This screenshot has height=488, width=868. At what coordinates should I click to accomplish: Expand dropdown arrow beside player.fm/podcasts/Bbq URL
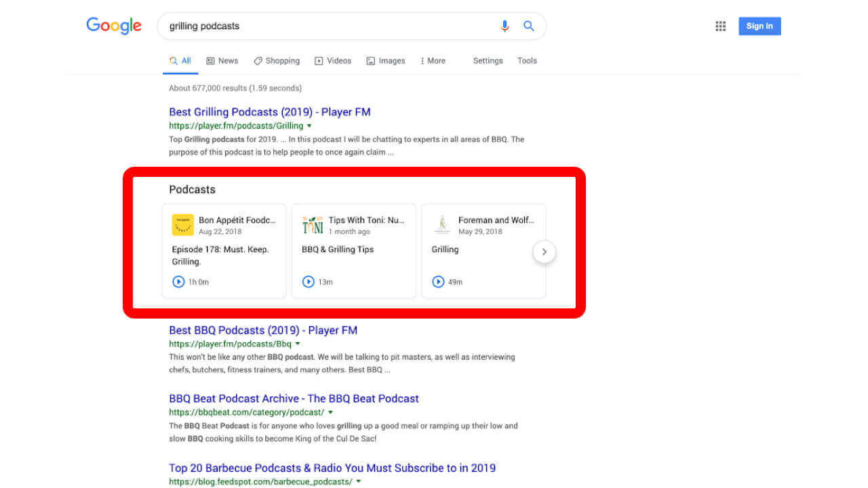pyautogui.click(x=298, y=344)
